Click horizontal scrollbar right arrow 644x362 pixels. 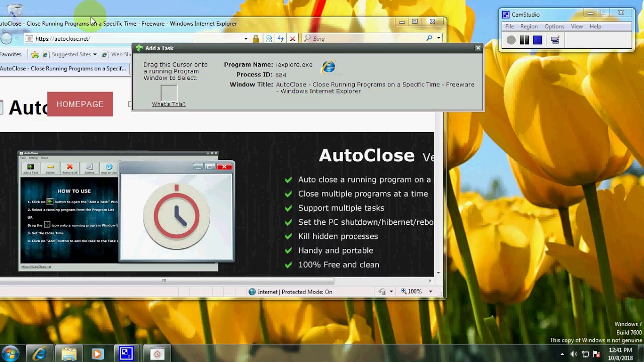coord(430,281)
